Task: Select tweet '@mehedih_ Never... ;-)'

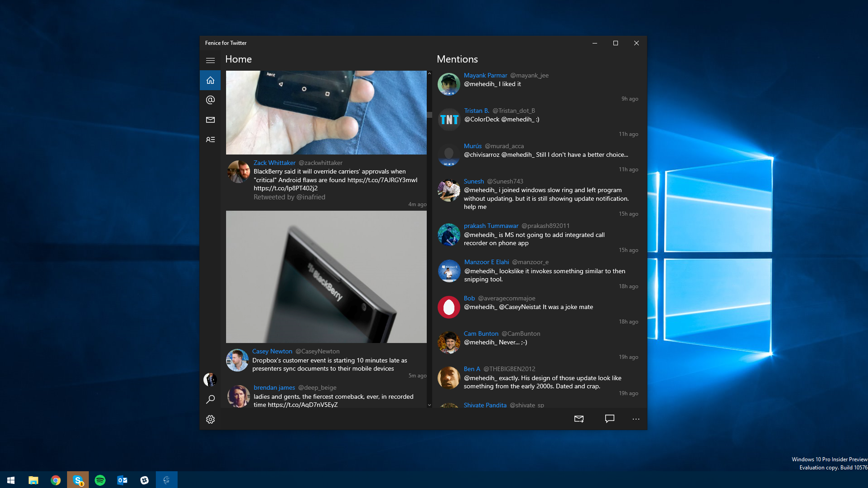Action: pos(496,342)
